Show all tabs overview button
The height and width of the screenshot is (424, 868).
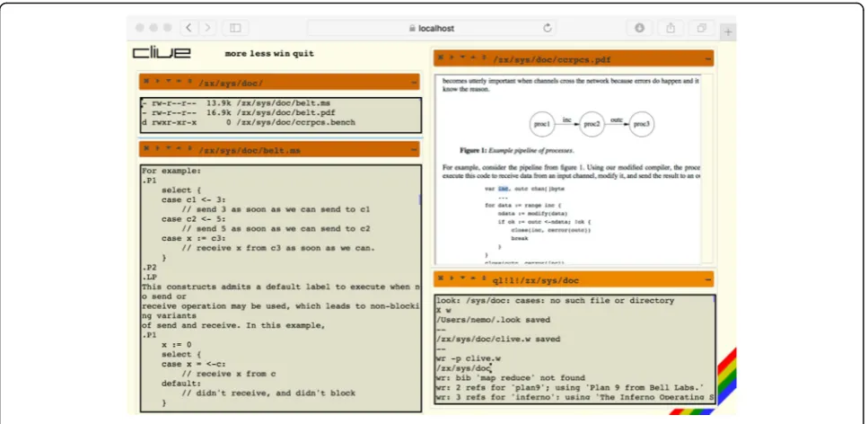click(701, 28)
